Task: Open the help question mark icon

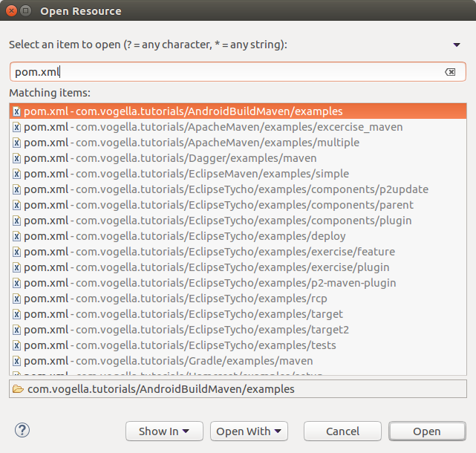Action: 22,430
